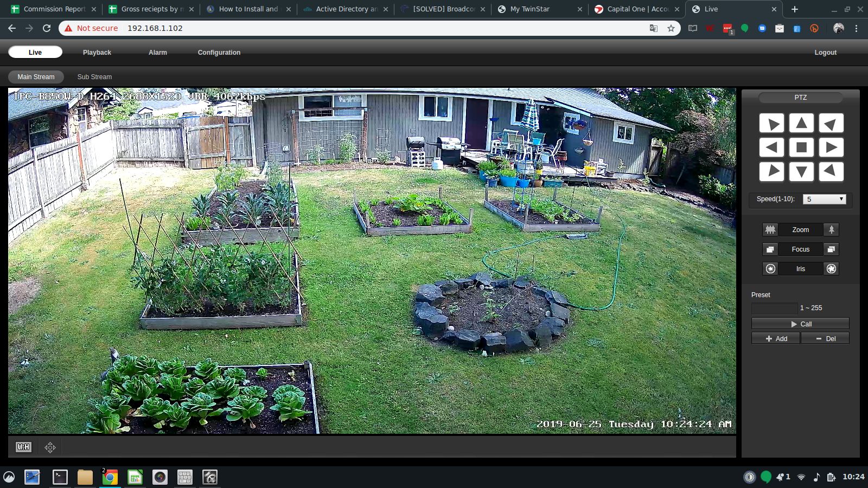The height and width of the screenshot is (488, 868).
Task: Click the focus near icon left of Focus
Action: (770, 249)
